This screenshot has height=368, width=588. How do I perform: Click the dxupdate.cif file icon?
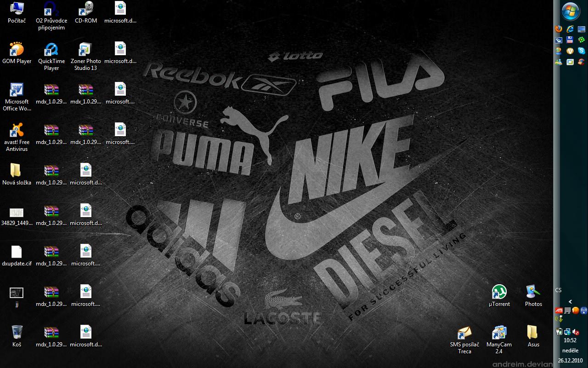tap(17, 256)
